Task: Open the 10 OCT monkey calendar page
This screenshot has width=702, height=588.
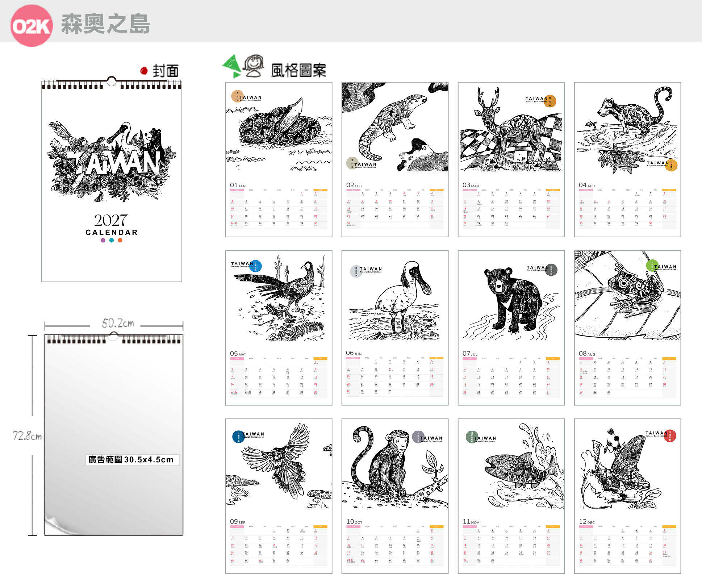Action: (395, 496)
